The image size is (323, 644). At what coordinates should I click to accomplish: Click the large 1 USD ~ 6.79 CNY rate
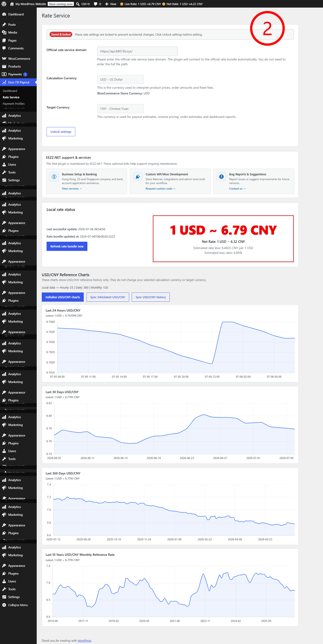[223, 230]
